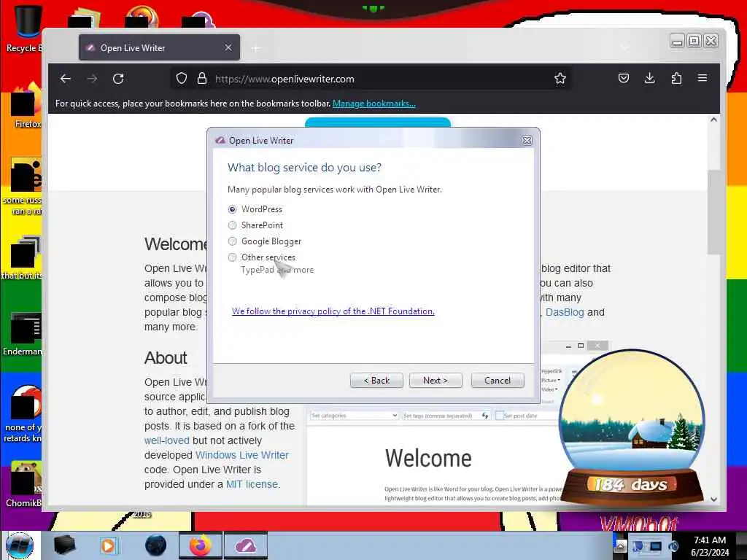Click the DasBlog link on the page
Viewport: 747px width, 560px height.
[x=565, y=312]
